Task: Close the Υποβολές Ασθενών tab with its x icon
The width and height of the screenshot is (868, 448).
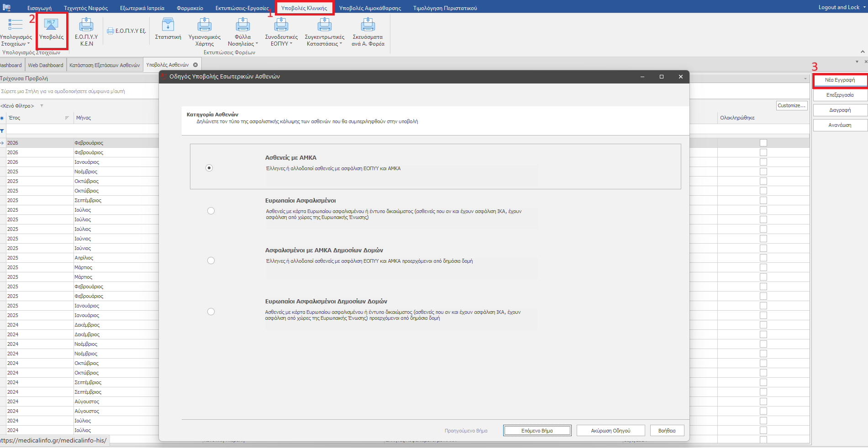Action: pos(195,65)
